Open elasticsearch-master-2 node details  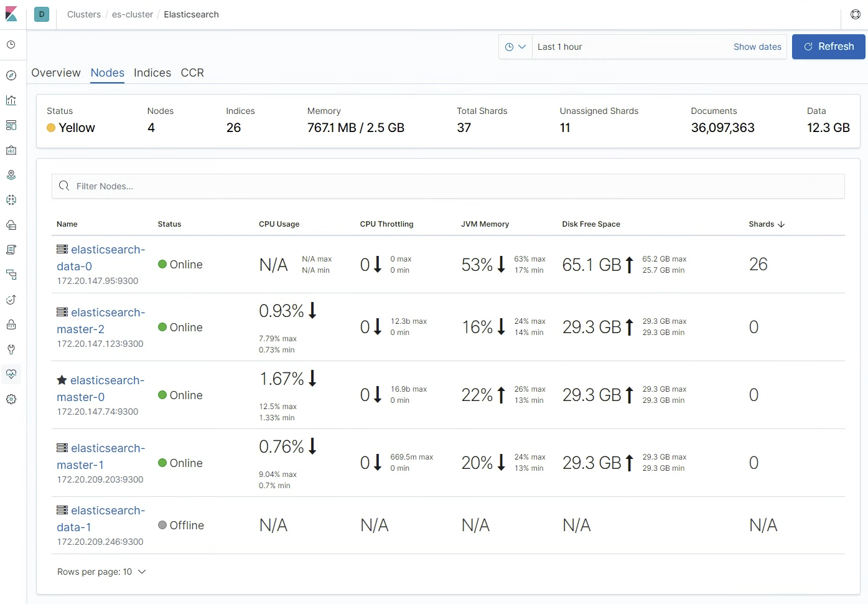(101, 321)
